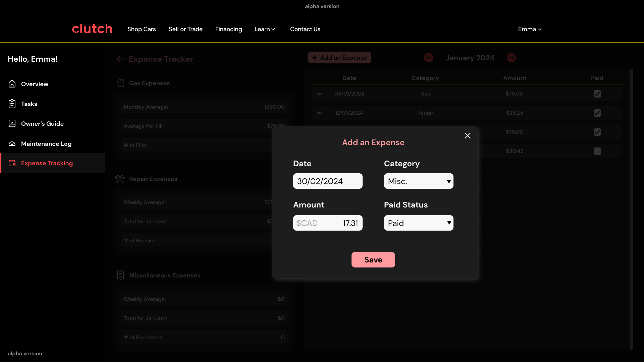Open the Paid Status dropdown
644x362 pixels.
418,223
